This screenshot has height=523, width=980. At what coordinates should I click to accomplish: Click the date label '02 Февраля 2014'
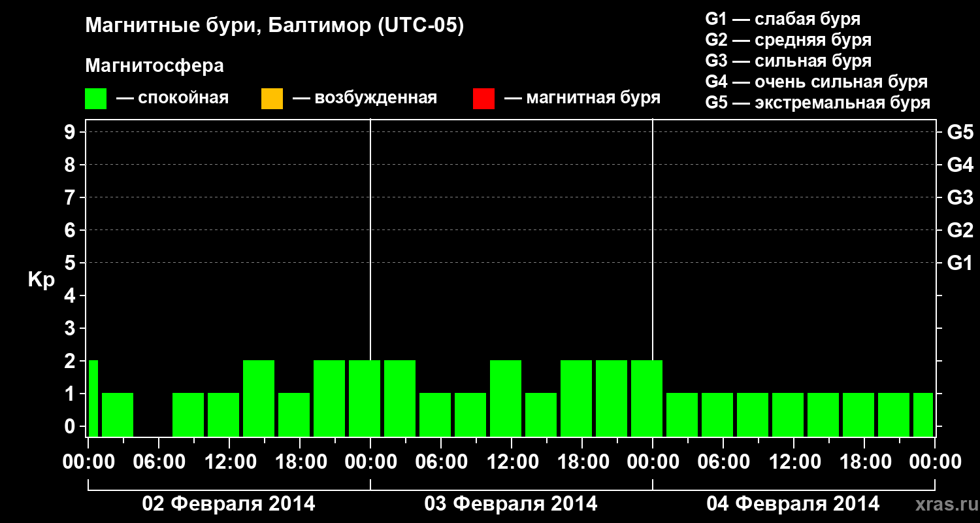click(229, 504)
